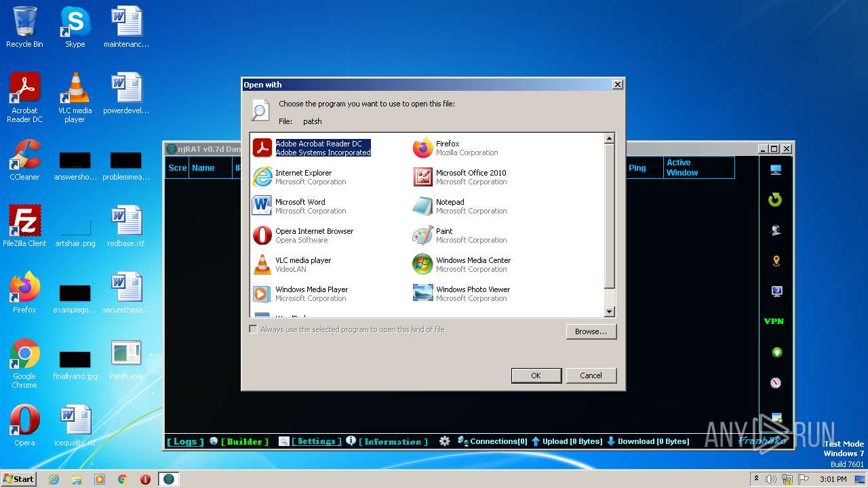
Task: Click the Name column header in njRAT
Action: coord(210,167)
